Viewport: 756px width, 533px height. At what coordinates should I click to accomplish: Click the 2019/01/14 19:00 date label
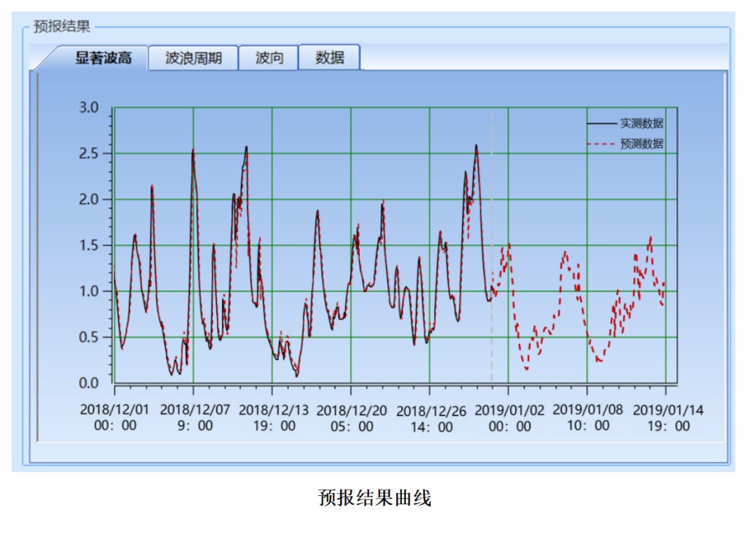pos(667,418)
